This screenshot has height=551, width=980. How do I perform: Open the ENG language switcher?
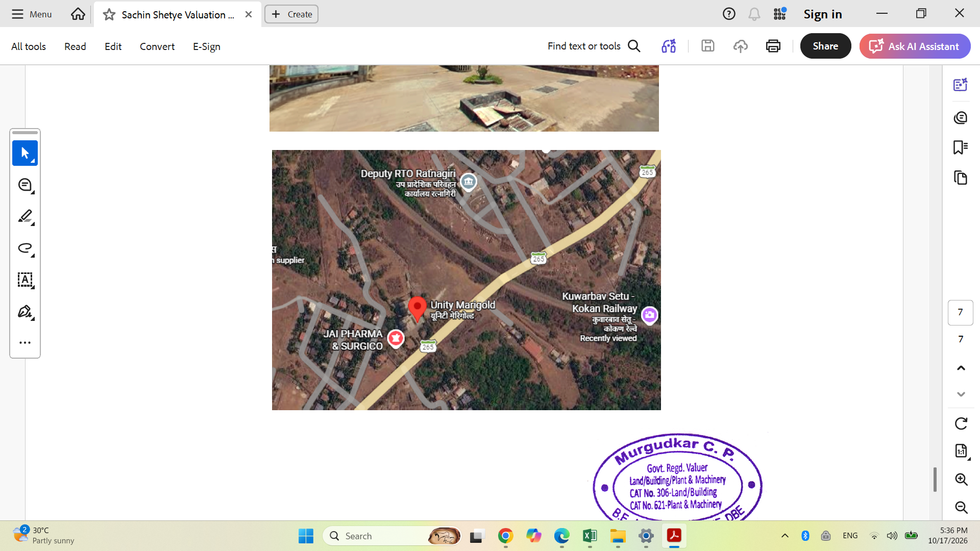pos(850,536)
